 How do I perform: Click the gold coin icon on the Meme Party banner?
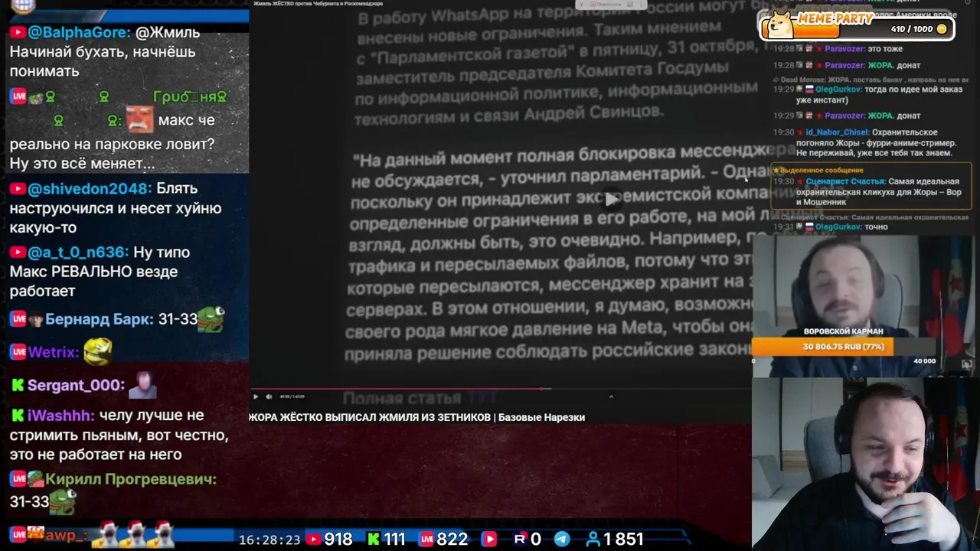942,29
